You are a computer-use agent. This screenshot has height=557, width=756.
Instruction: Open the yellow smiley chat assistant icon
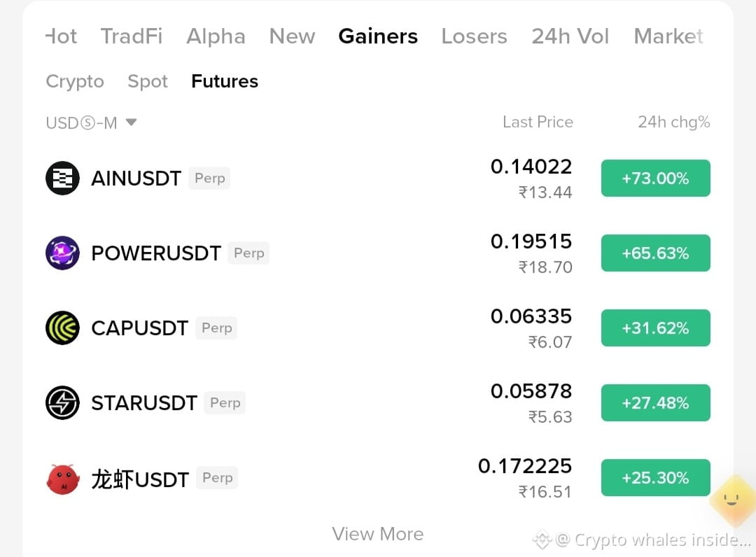(732, 500)
